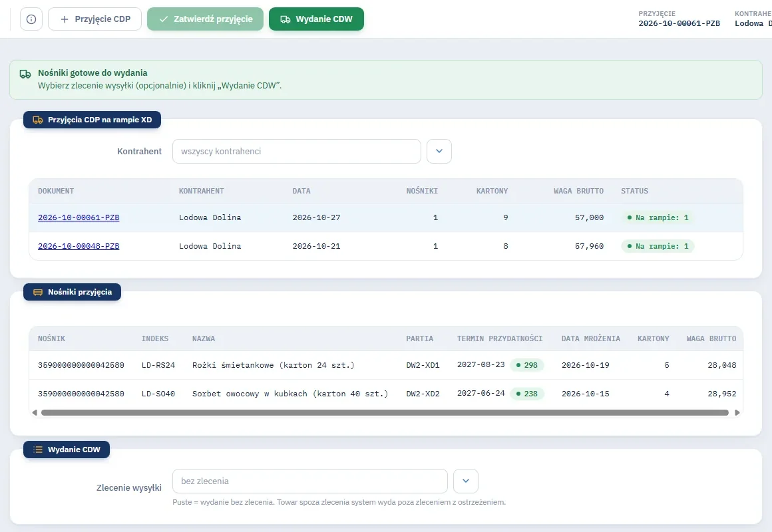Click truck icon in Nośniki gotowe banner
The width and height of the screenshot is (772, 532).
pos(25,74)
